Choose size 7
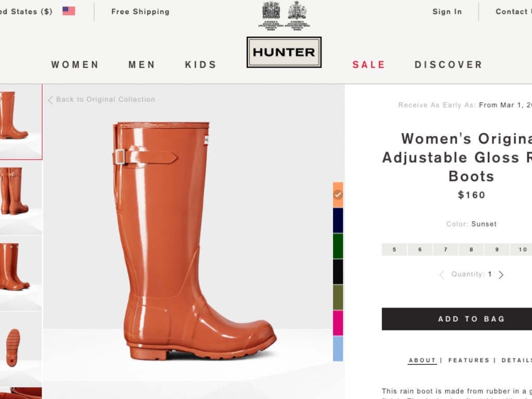 (446, 249)
